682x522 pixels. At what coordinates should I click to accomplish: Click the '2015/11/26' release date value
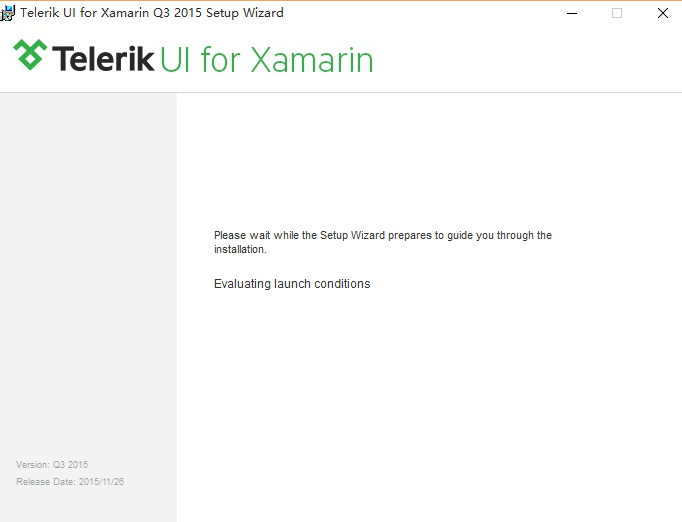tap(102, 482)
